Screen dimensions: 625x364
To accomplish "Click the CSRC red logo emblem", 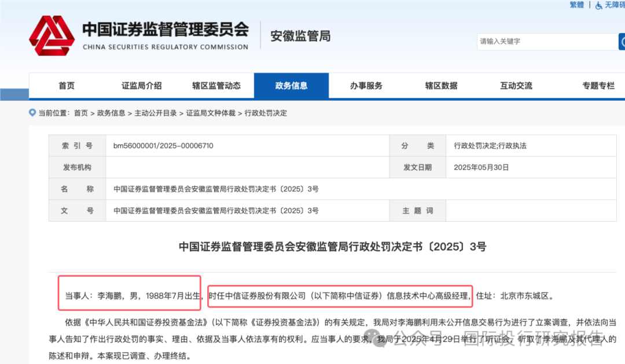I will point(52,35).
